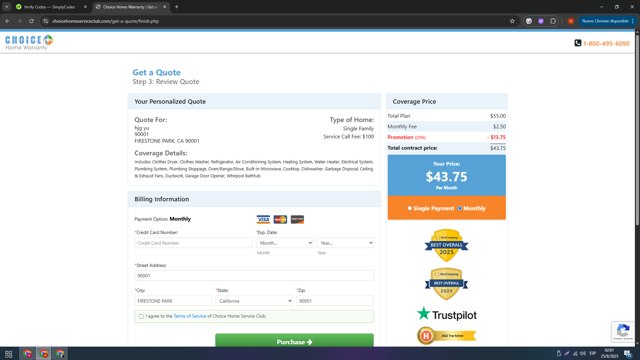Image resolution: width=640 pixels, height=360 pixels.
Task: Click the Best Overall 2024 badge
Action: [x=447, y=284]
